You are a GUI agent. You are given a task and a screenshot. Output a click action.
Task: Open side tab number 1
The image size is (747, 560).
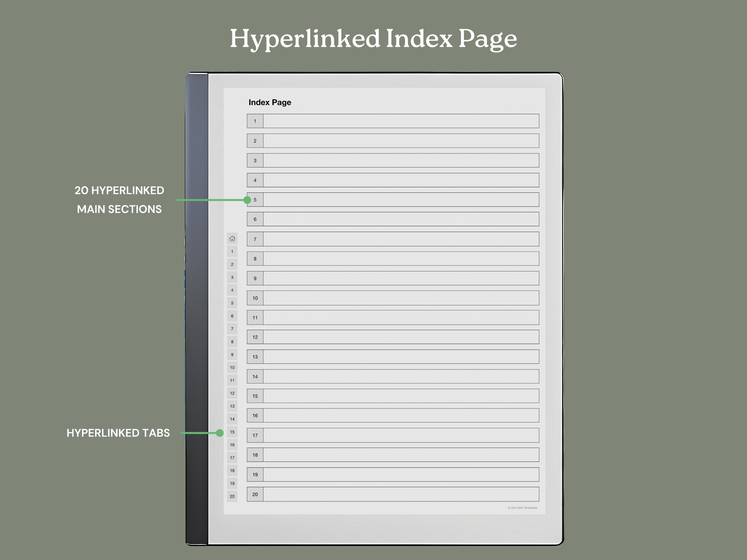(232, 251)
